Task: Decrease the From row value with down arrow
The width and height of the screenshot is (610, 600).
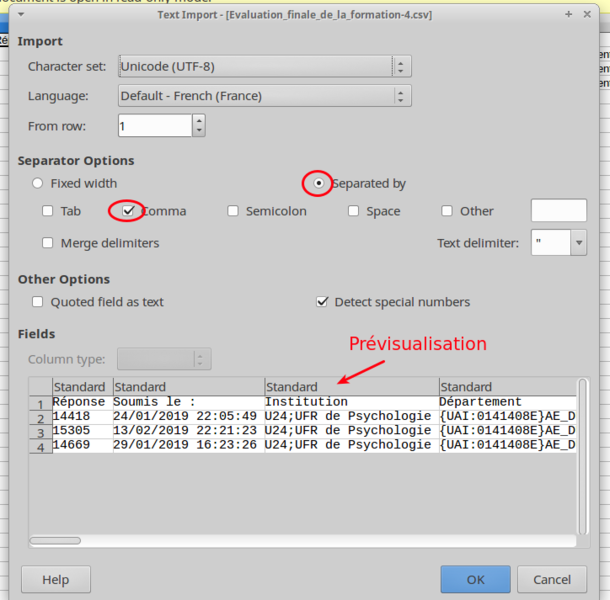Action: pyautogui.click(x=199, y=132)
